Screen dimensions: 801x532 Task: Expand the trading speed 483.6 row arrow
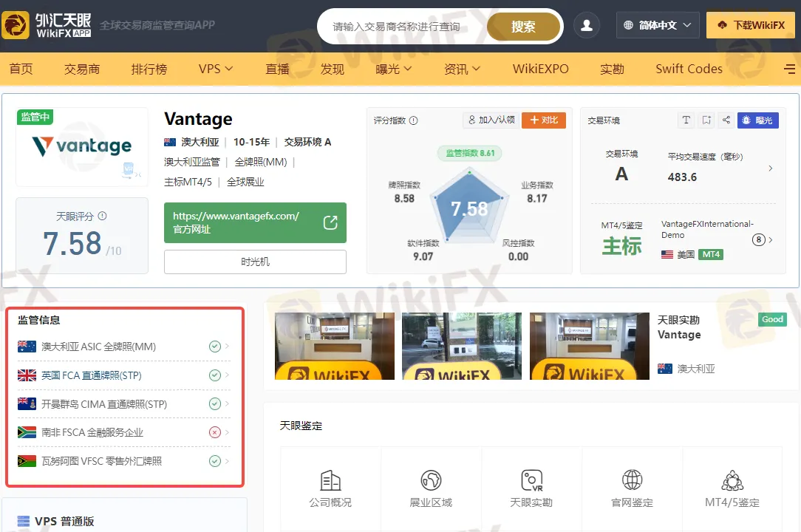tap(771, 168)
